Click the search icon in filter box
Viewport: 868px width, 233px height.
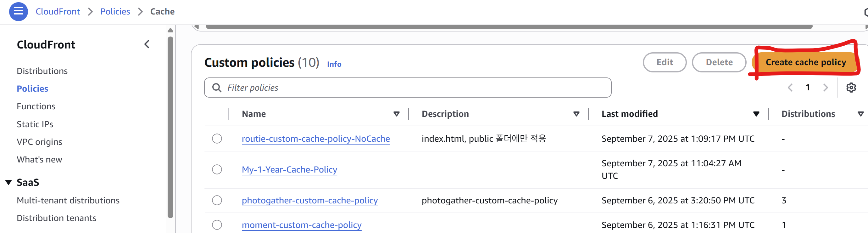pyautogui.click(x=217, y=88)
